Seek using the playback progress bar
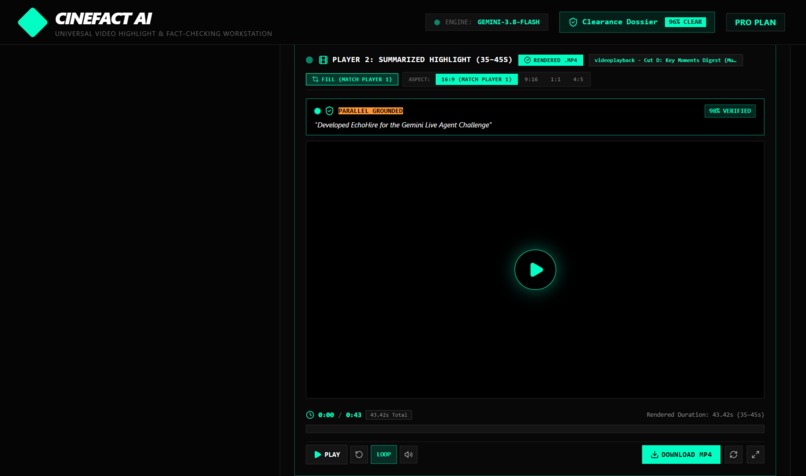Viewport: 806px width, 476px height. [535, 429]
